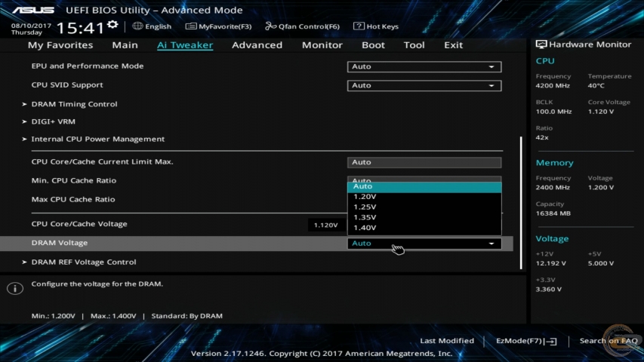Select the Ai Tweaker tab
The height and width of the screenshot is (362, 644).
click(185, 45)
